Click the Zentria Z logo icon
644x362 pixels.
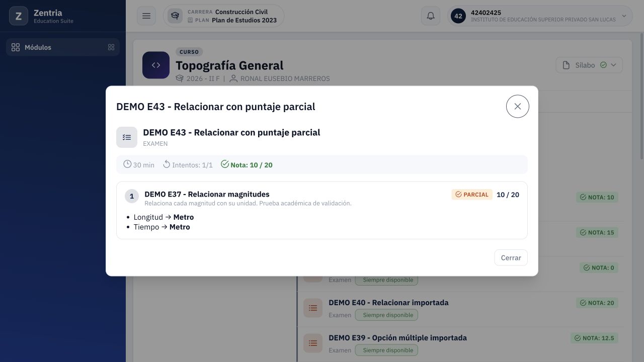(x=19, y=16)
